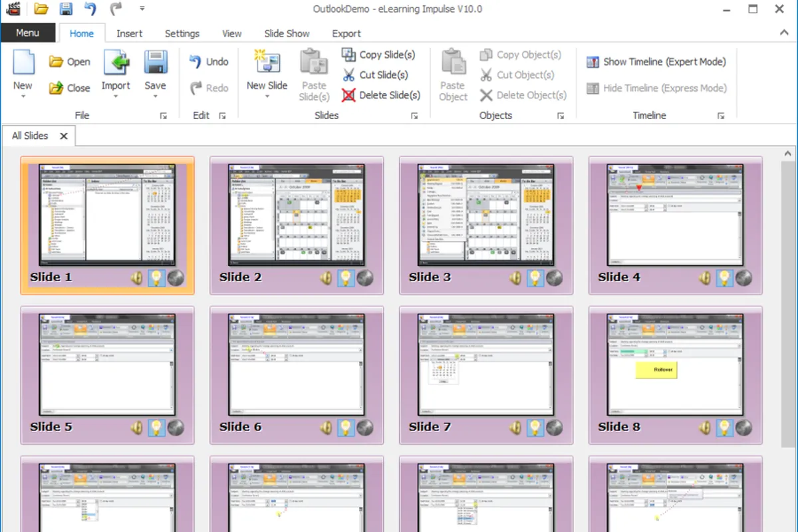Open the black Menu button
The image size is (798, 532).
27,33
